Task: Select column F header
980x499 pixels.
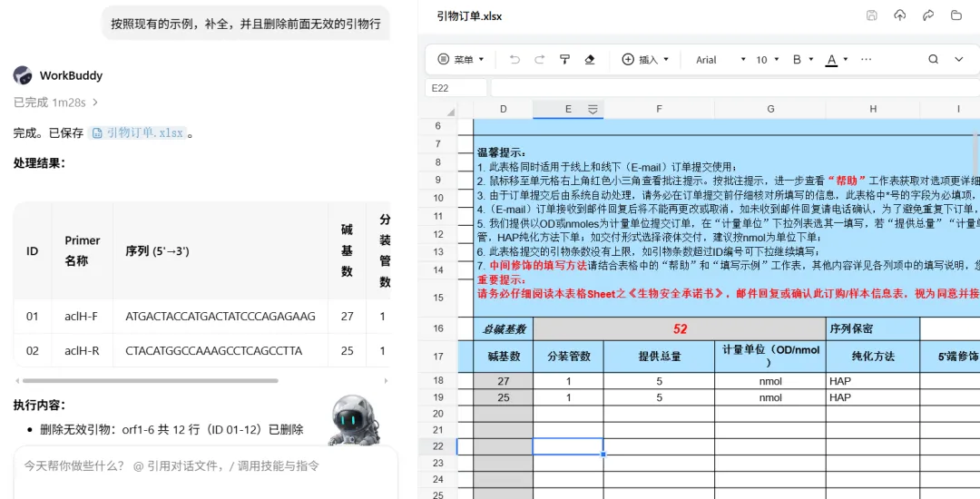Action: 659,109
